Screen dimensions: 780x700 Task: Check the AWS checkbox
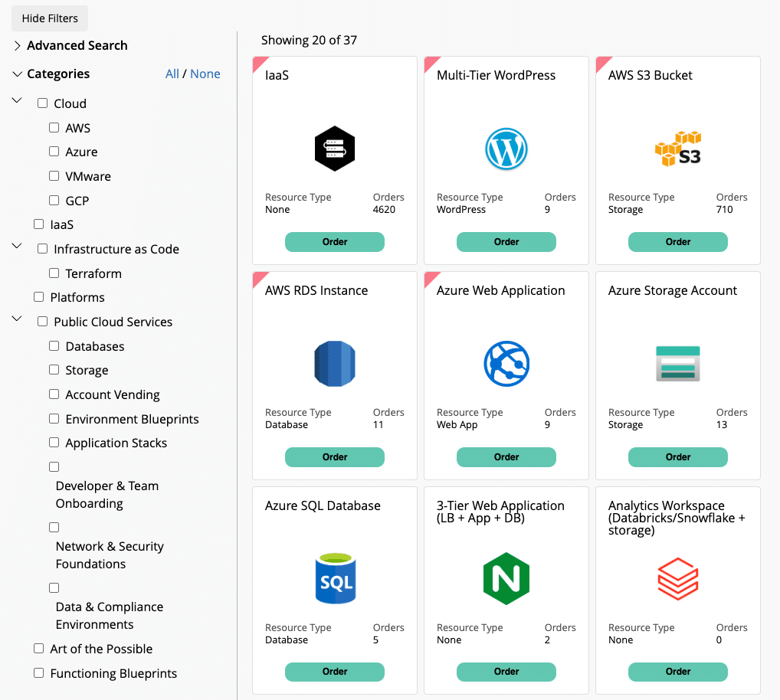[x=54, y=127]
